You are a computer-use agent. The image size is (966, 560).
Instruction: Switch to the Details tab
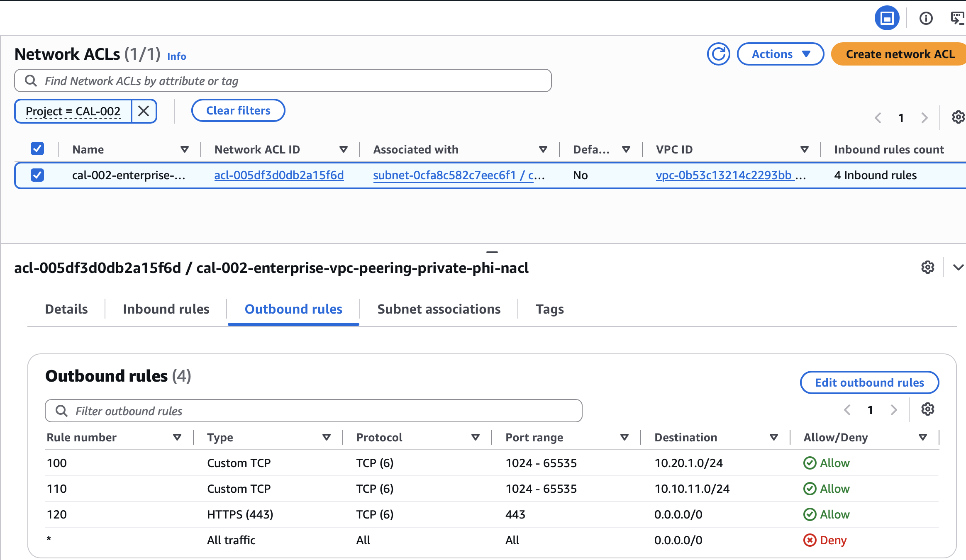click(66, 309)
